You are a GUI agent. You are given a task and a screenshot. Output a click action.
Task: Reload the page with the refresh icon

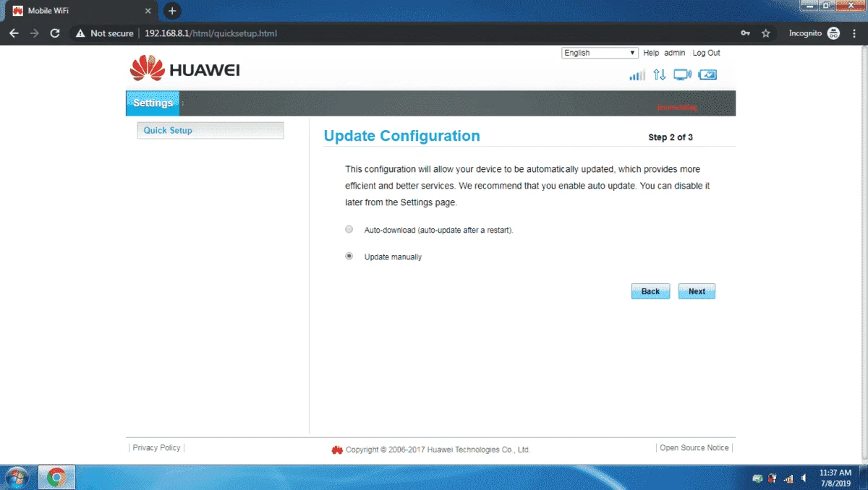click(54, 33)
